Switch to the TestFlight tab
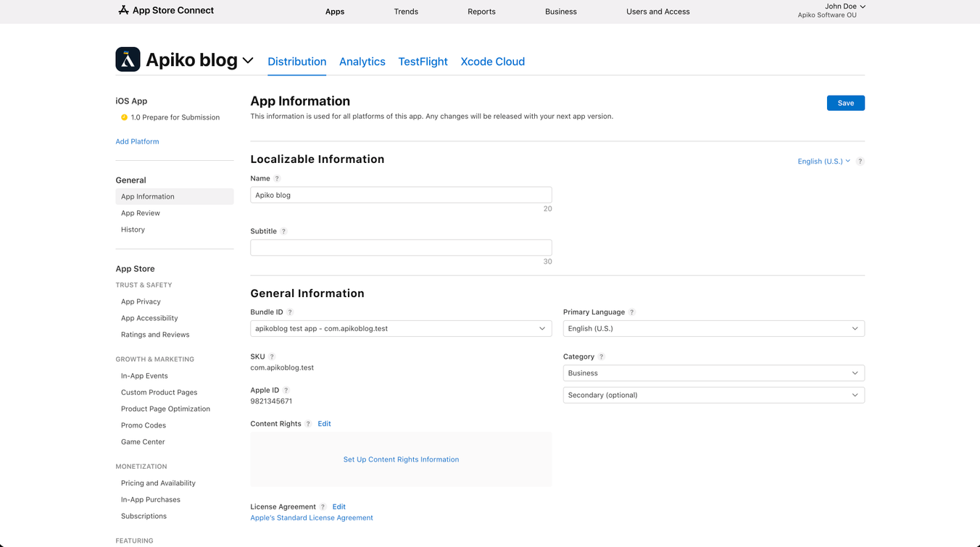The width and height of the screenshot is (980, 547). click(423, 62)
